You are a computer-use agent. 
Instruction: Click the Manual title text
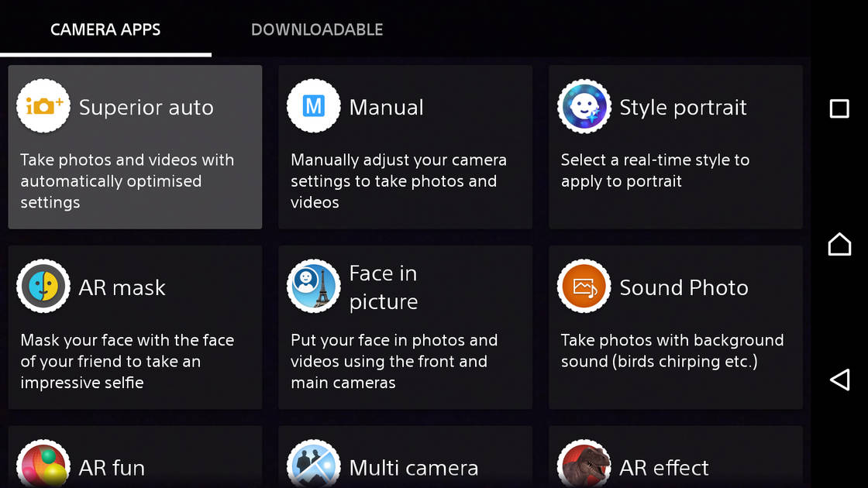click(x=386, y=108)
